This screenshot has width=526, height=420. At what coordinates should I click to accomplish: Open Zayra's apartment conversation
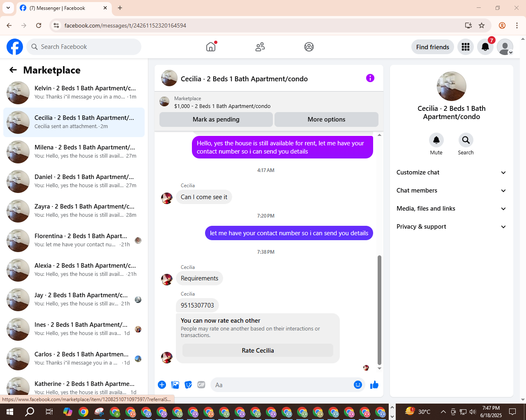coord(74,211)
